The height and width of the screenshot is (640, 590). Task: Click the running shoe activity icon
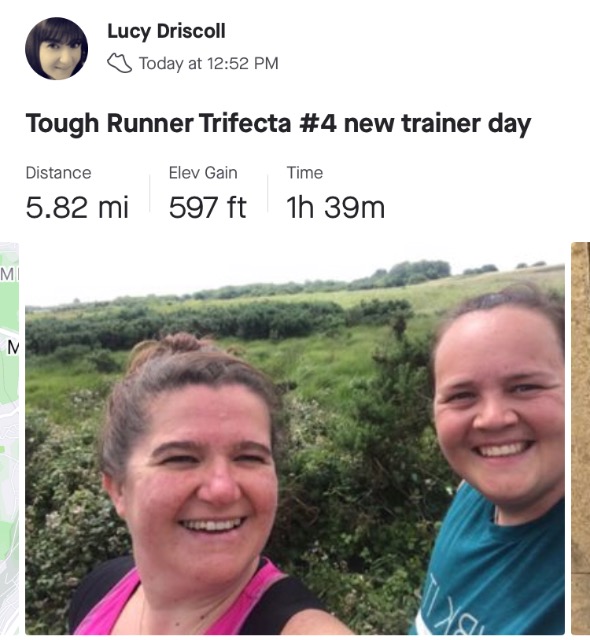[x=119, y=63]
